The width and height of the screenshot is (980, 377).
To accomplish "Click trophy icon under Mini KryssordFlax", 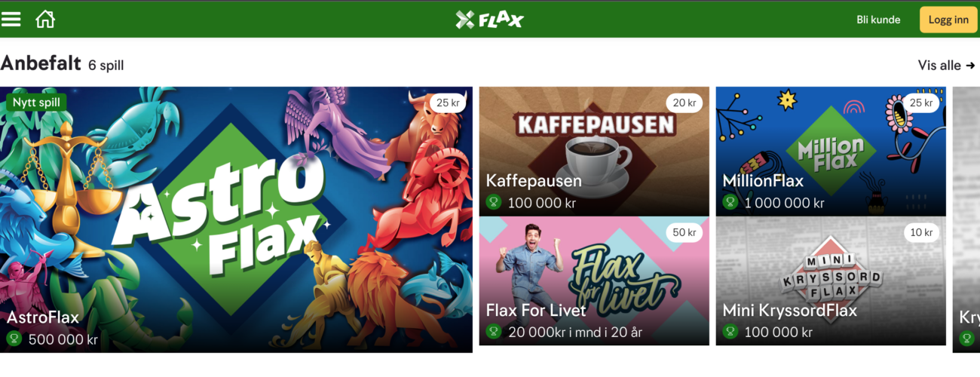I will tap(730, 332).
